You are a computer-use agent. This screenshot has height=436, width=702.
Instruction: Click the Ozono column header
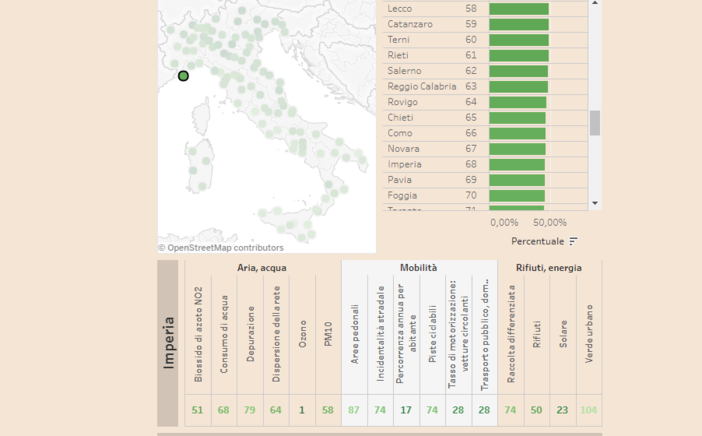303,334
